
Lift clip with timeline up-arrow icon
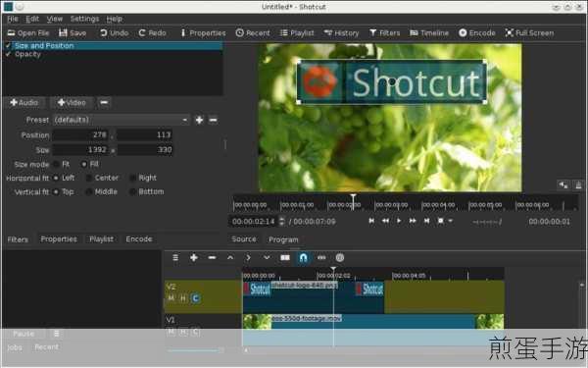pyautogui.click(x=230, y=257)
